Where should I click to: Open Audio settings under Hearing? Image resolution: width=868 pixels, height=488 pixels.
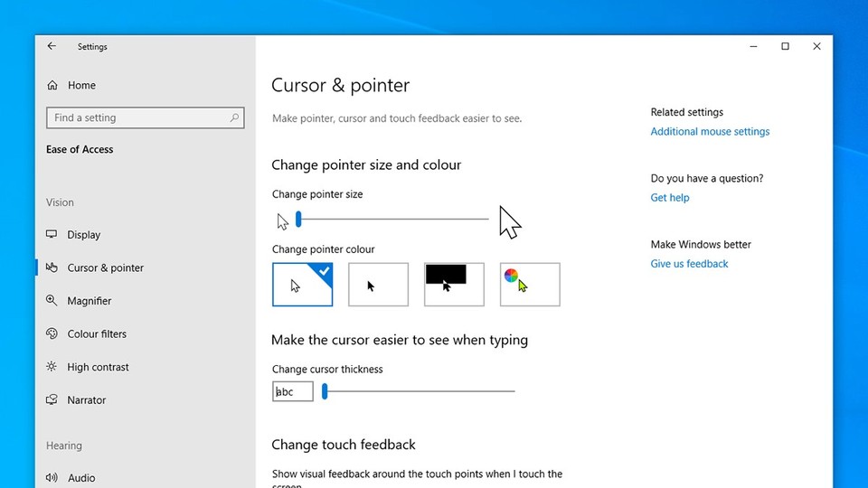81,477
